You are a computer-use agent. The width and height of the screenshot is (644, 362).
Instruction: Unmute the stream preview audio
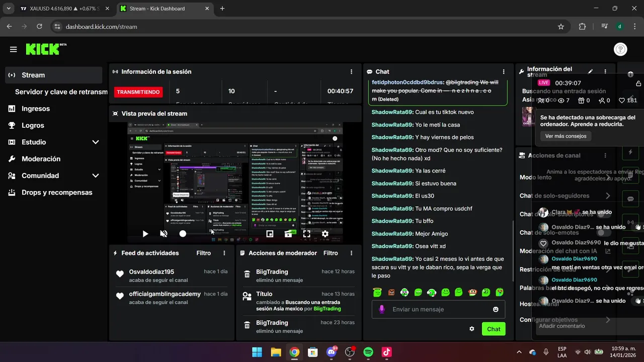(x=164, y=234)
